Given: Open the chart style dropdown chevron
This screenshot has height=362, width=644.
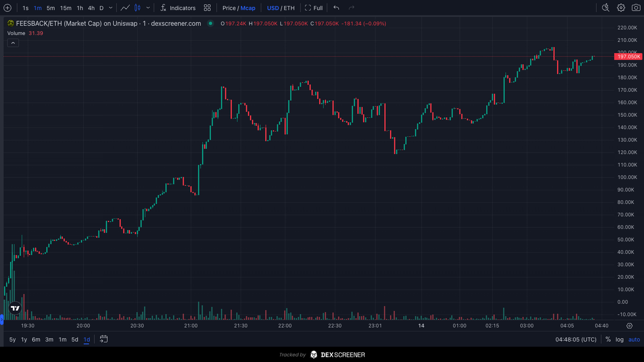Looking at the screenshot, I should pos(148,8).
